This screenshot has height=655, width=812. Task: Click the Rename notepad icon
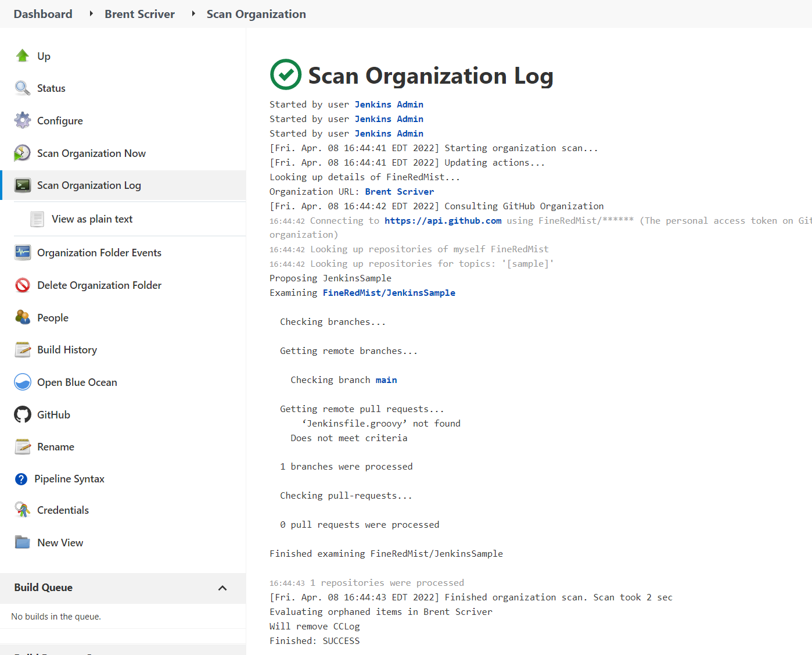coord(22,446)
